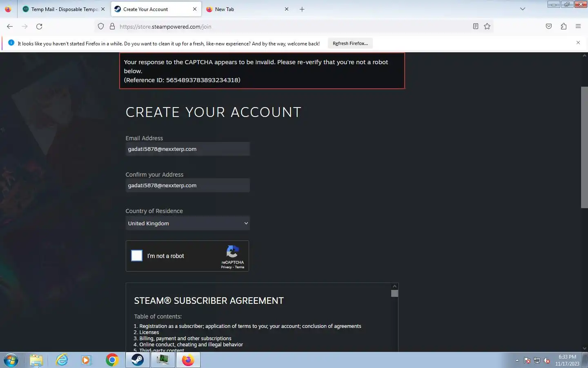Screen dimensions: 588x368
Task: Click the Firefox View pinned icon
Action: tap(8, 9)
